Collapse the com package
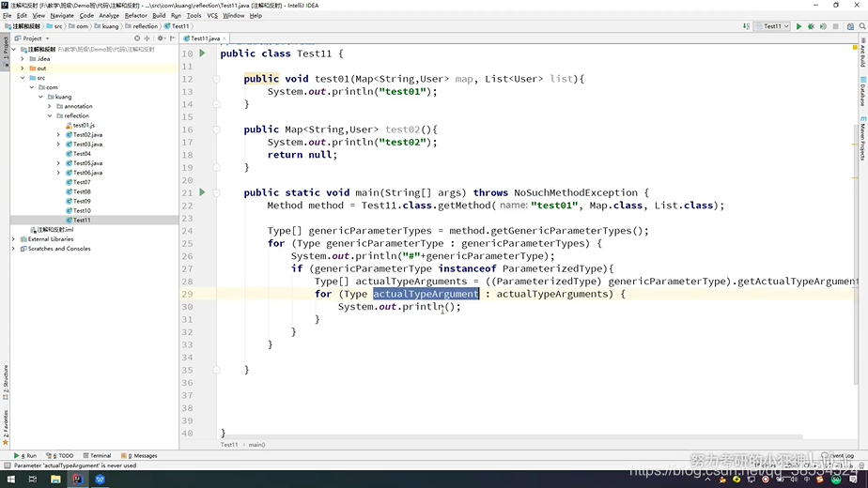This screenshot has width=868, height=488. pyautogui.click(x=32, y=87)
